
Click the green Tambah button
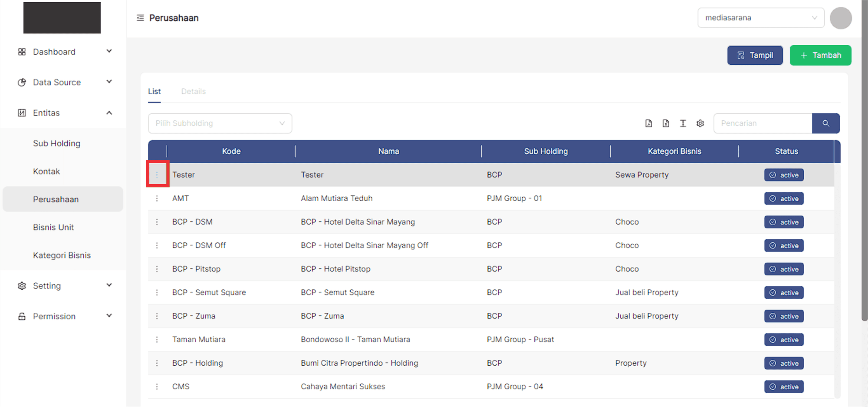(820, 55)
